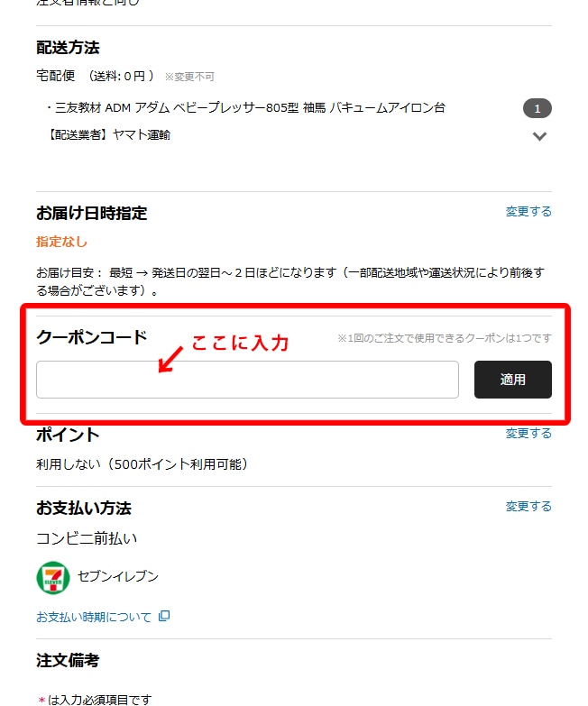Click 変更する next to お届け日時指定
The image size is (588, 706).
(x=528, y=212)
